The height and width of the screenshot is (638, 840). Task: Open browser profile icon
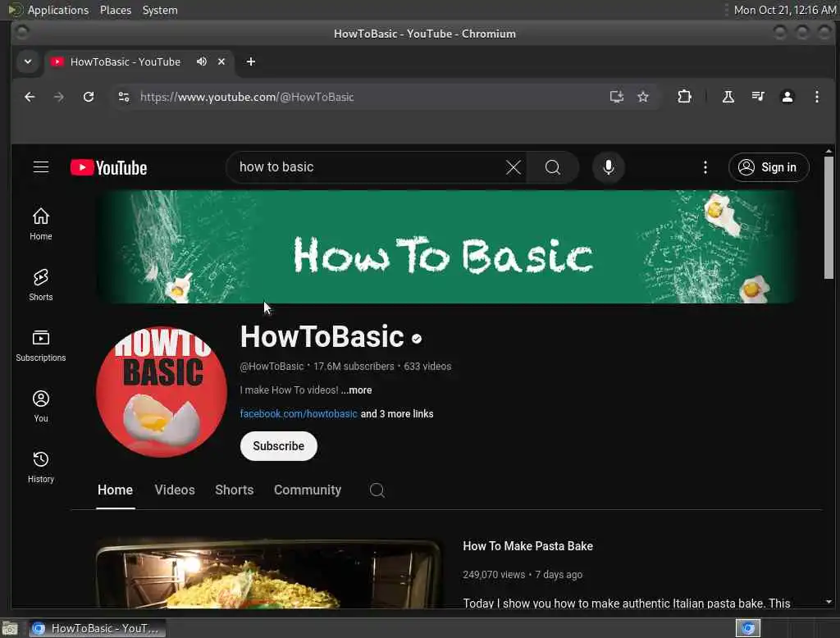click(x=787, y=97)
